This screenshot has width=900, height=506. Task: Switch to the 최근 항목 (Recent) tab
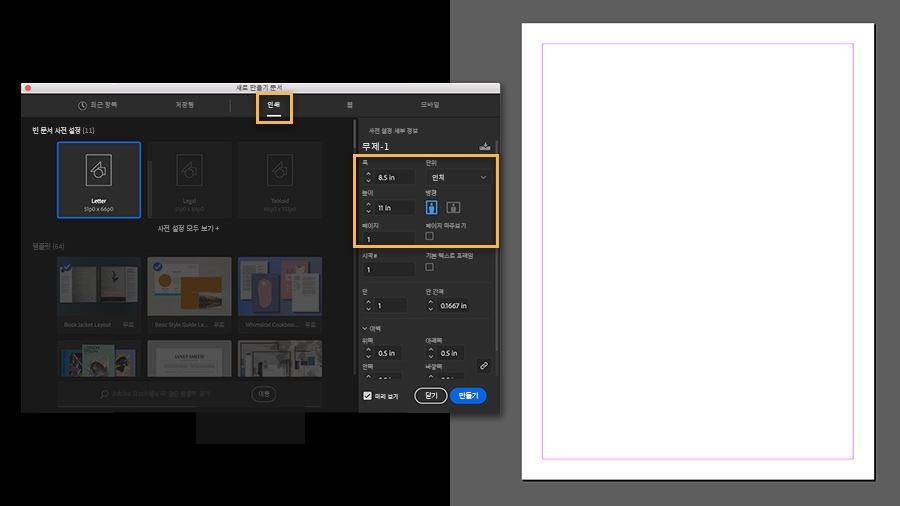pos(98,105)
